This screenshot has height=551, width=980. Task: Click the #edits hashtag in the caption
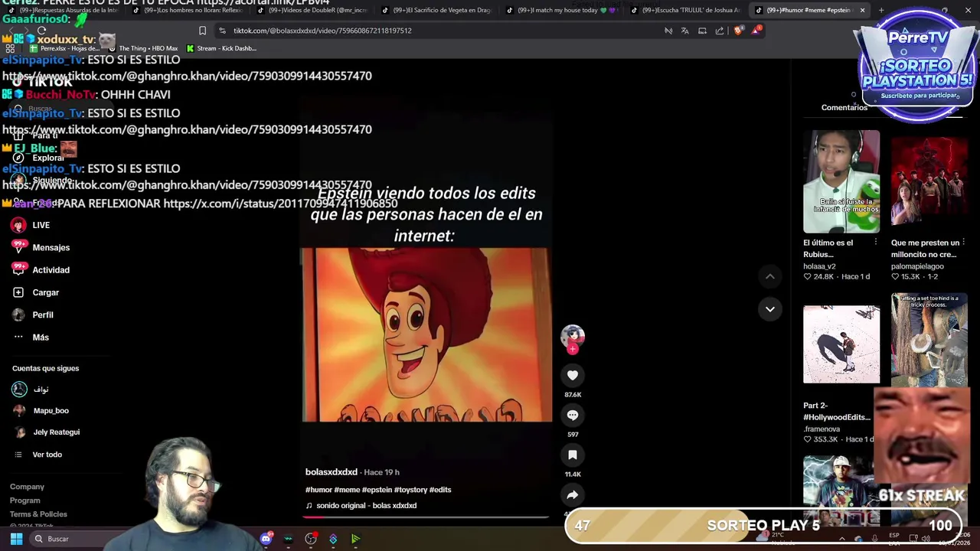pos(440,490)
